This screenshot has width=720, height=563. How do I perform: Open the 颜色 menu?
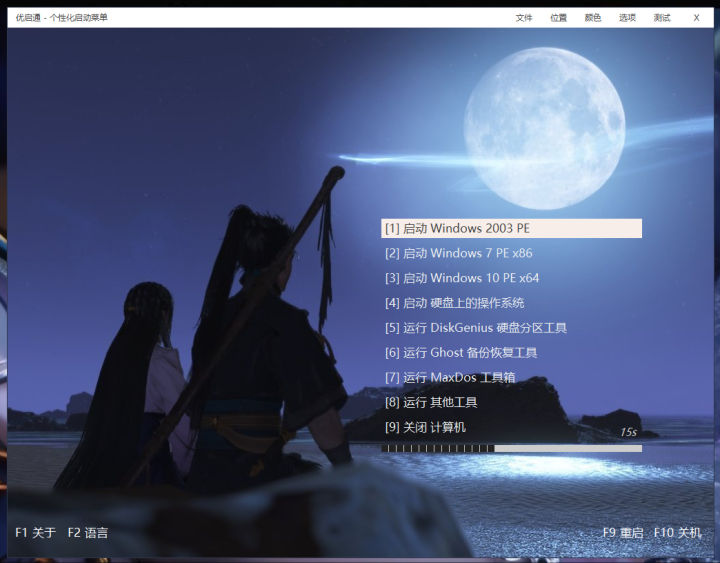click(x=593, y=18)
